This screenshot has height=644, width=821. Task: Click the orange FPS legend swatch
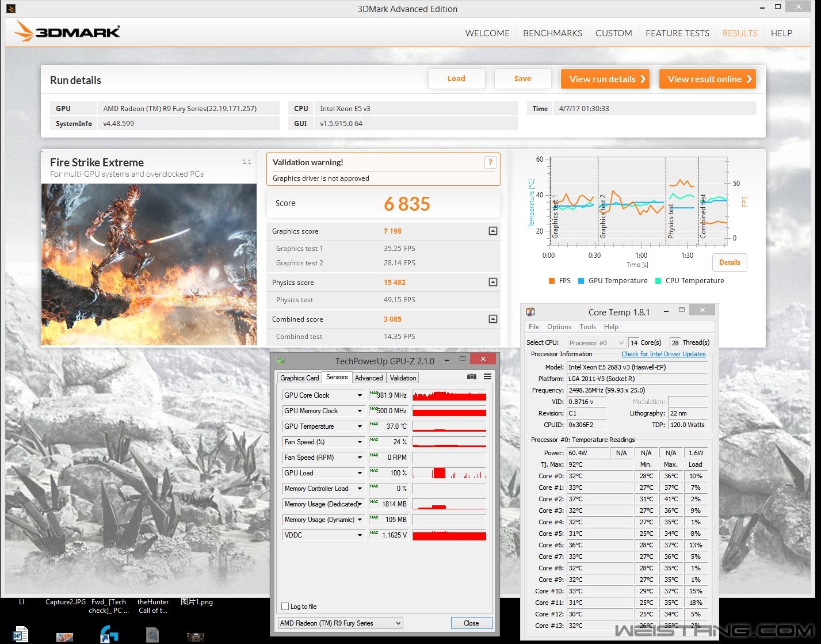point(552,281)
